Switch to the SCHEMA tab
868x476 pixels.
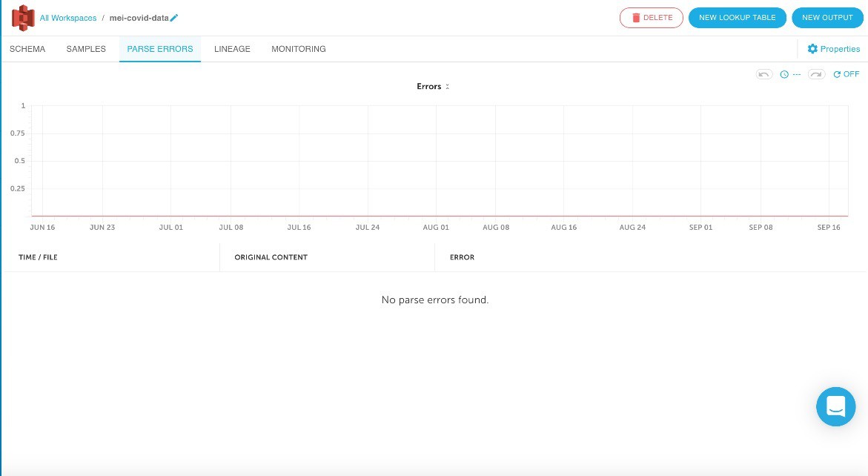tap(27, 49)
